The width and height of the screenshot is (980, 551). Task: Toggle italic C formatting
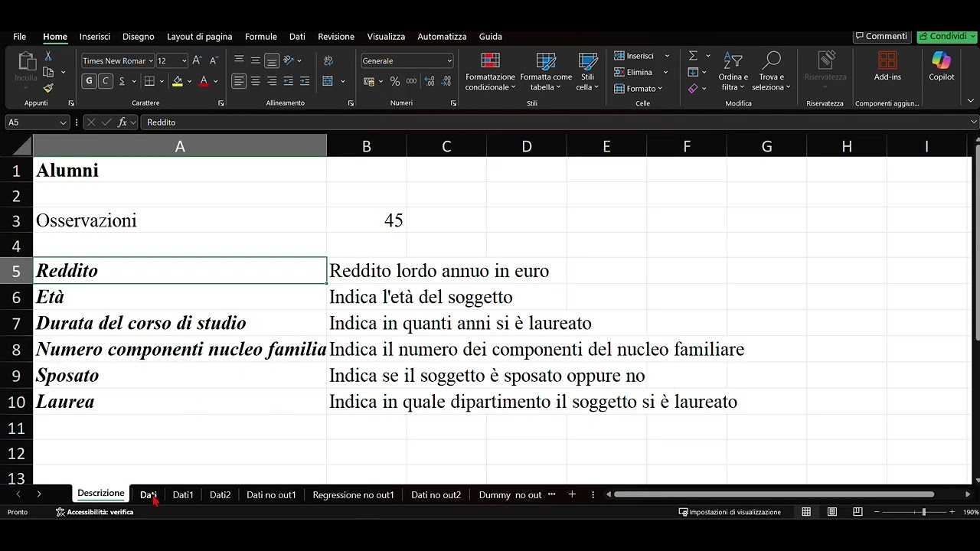[x=106, y=81]
